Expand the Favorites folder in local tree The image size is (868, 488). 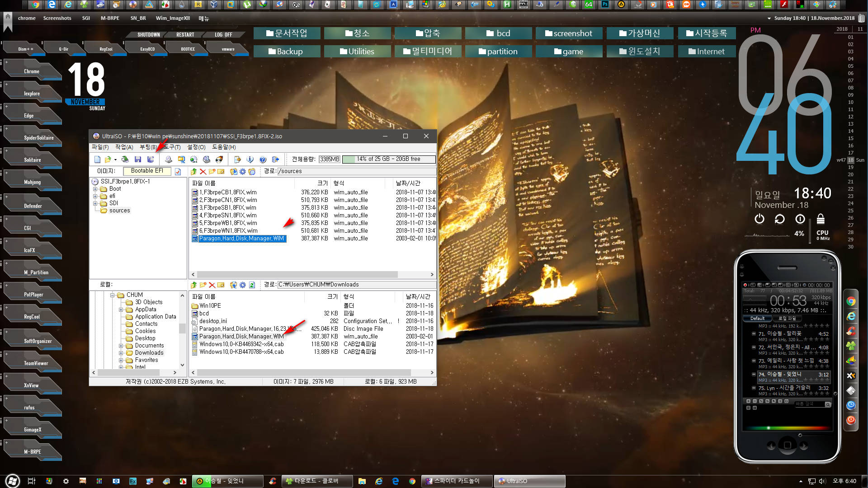[x=121, y=360]
